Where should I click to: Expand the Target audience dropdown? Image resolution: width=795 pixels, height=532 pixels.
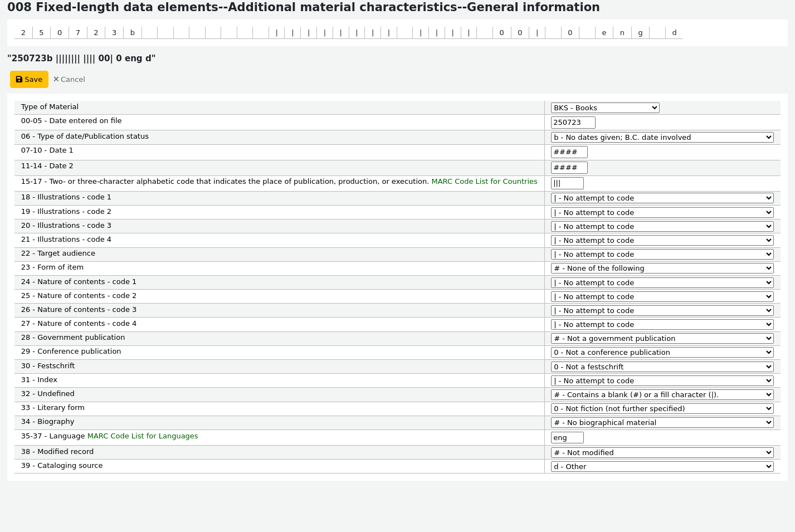[662, 255]
